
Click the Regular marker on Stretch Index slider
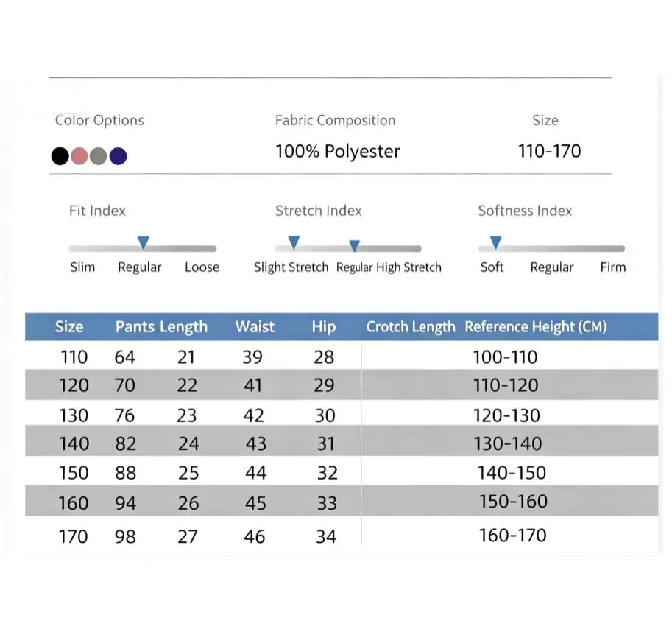tap(354, 245)
